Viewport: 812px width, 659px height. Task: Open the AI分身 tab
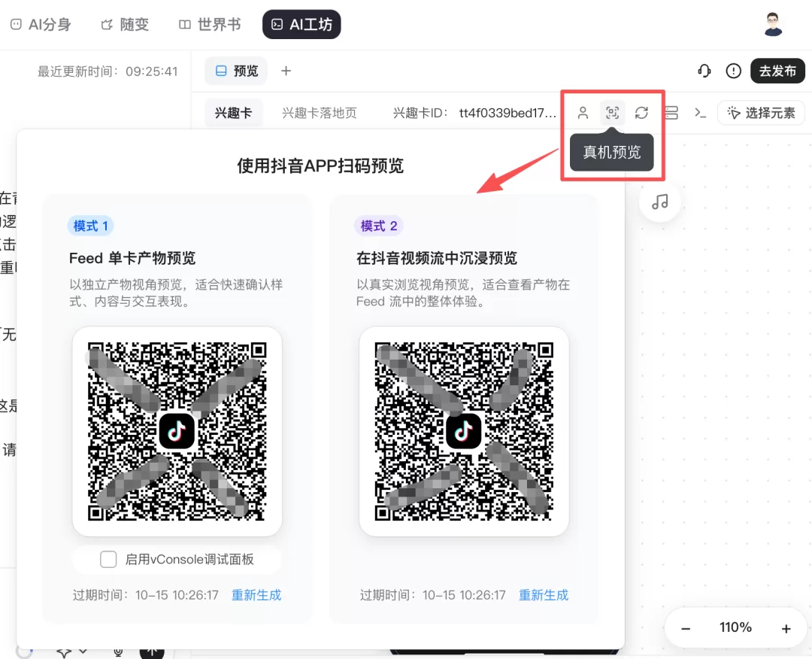click(x=41, y=24)
